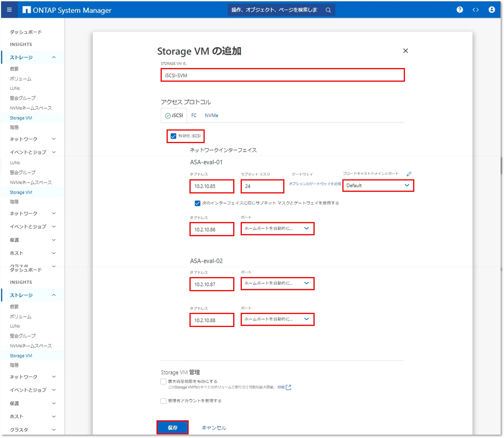Click the IP address field 10.2.10.88

tap(212, 320)
